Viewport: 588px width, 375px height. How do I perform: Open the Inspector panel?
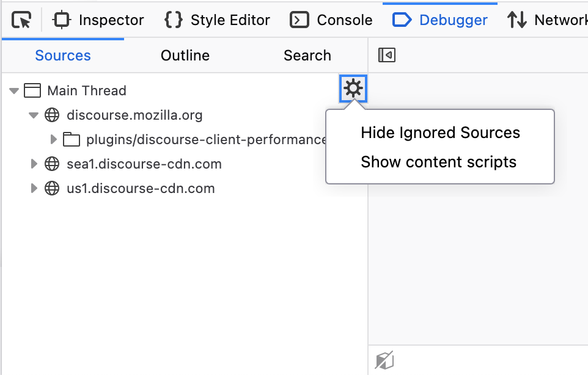(x=99, y=20)
